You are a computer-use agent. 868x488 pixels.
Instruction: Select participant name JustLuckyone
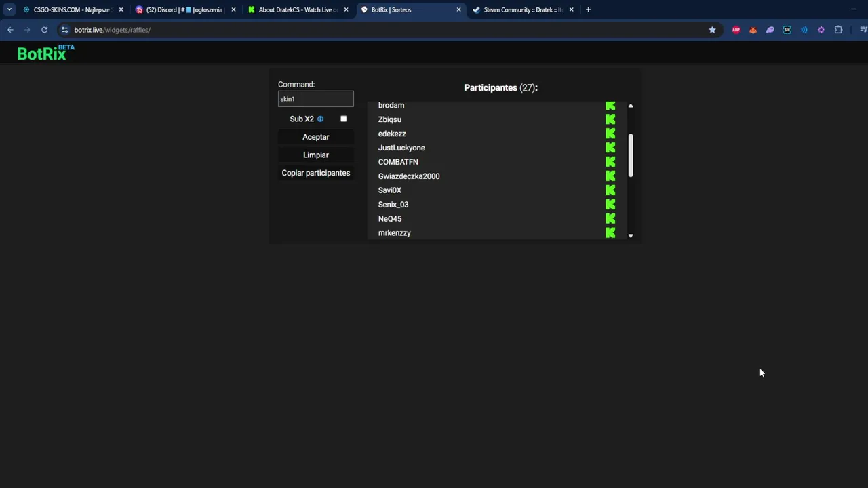click(401, 148)
